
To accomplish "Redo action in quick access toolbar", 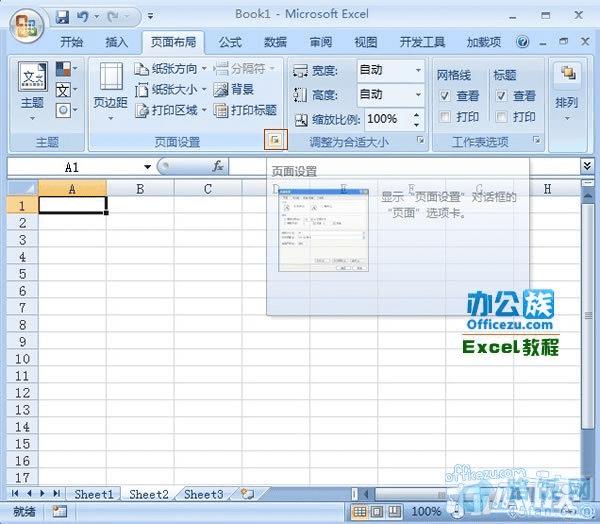I will click(114, 16).
